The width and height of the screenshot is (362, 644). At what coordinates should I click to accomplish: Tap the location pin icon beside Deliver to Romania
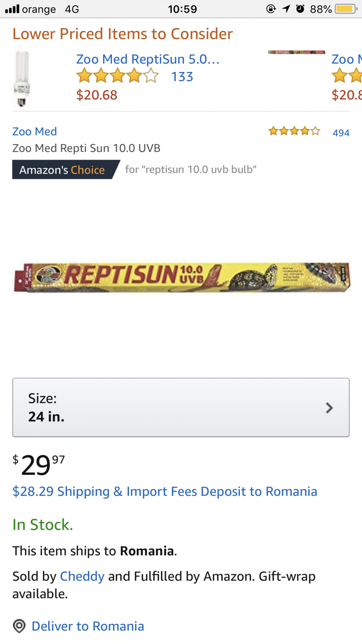tap(19, 626)
